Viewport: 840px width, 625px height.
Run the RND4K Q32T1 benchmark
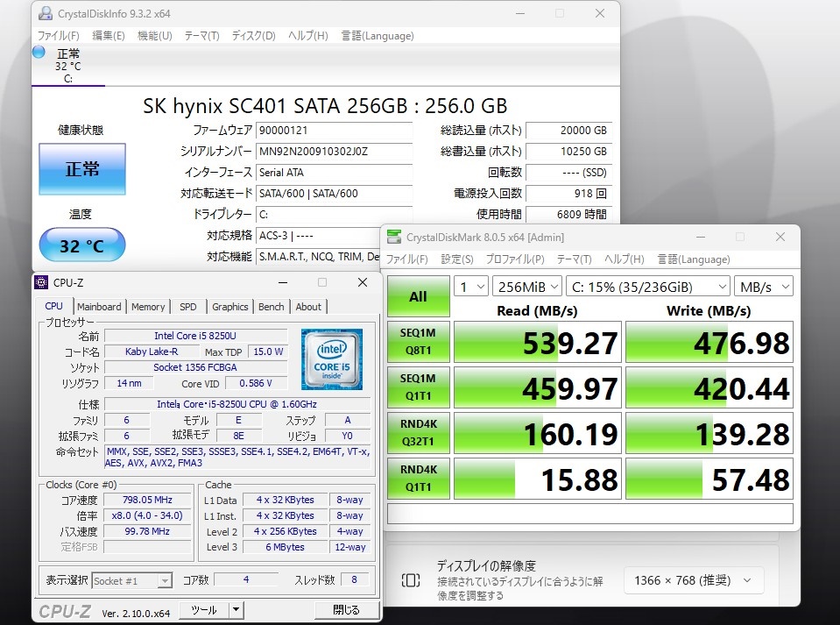[x=419, y=432]
